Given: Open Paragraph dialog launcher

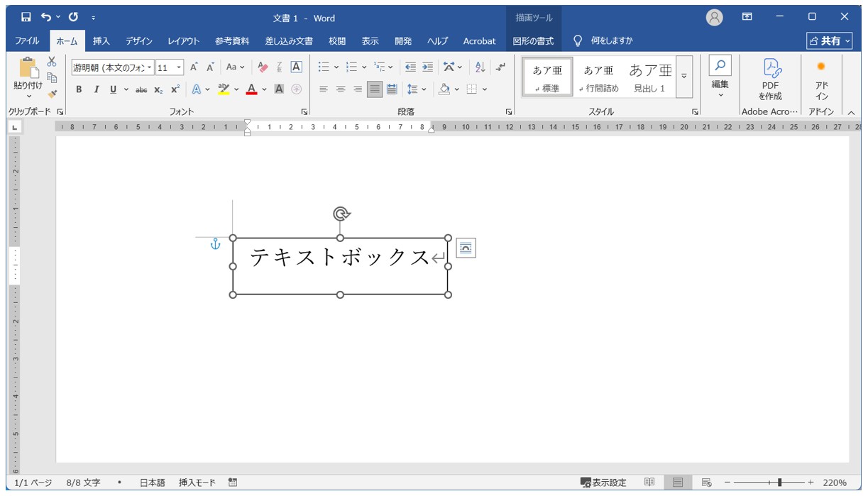Looking at the screenshot, I should [509, 112].
